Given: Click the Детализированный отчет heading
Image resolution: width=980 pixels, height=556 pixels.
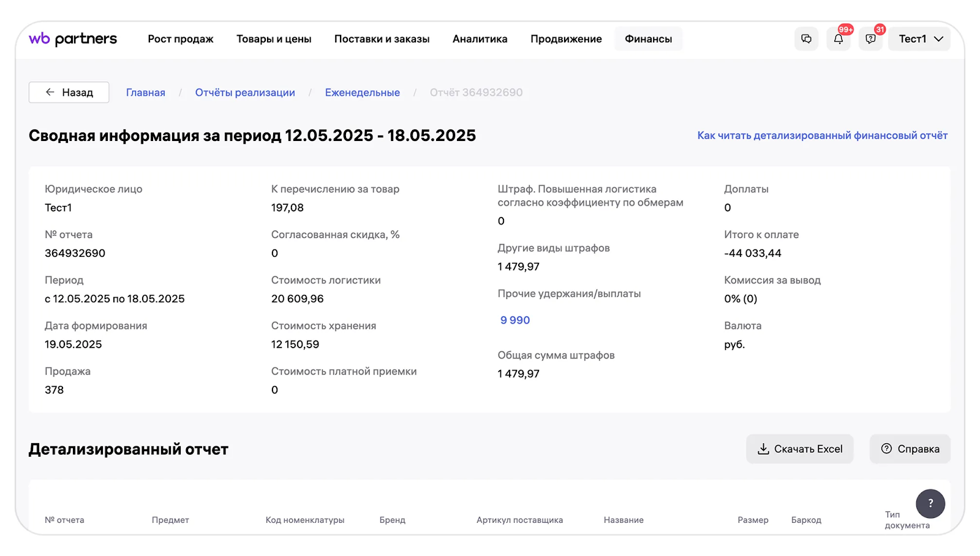Looking at the screenshot, I should (129, 449).
